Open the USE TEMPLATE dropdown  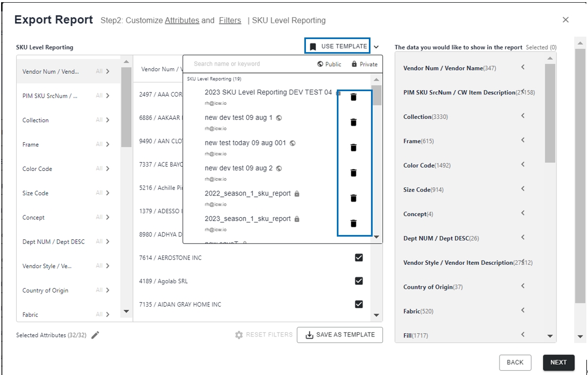coord(338,47)
